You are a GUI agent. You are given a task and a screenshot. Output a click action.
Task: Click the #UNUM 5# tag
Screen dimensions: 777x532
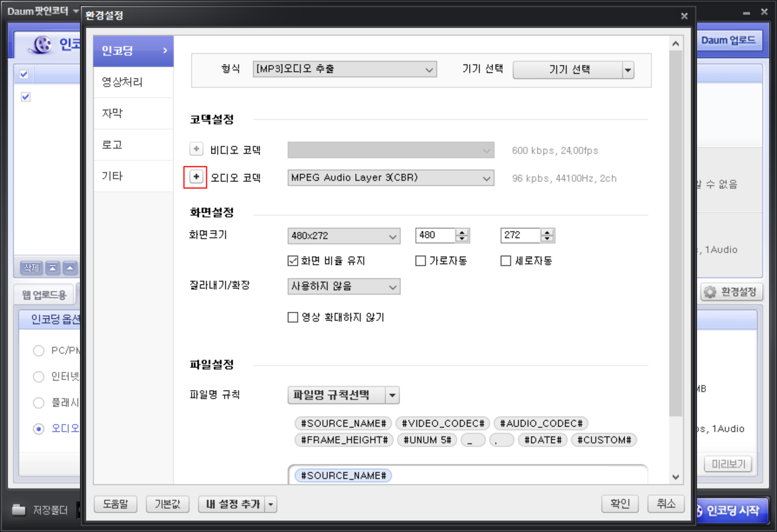[427, 440]
